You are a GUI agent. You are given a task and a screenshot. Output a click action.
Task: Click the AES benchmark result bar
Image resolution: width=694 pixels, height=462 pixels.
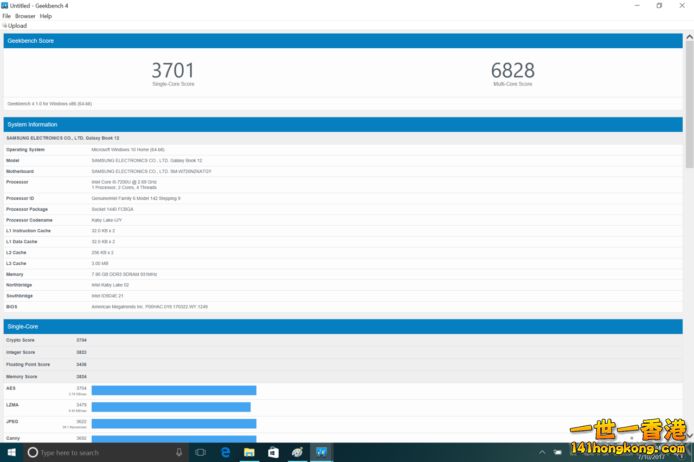174,390
